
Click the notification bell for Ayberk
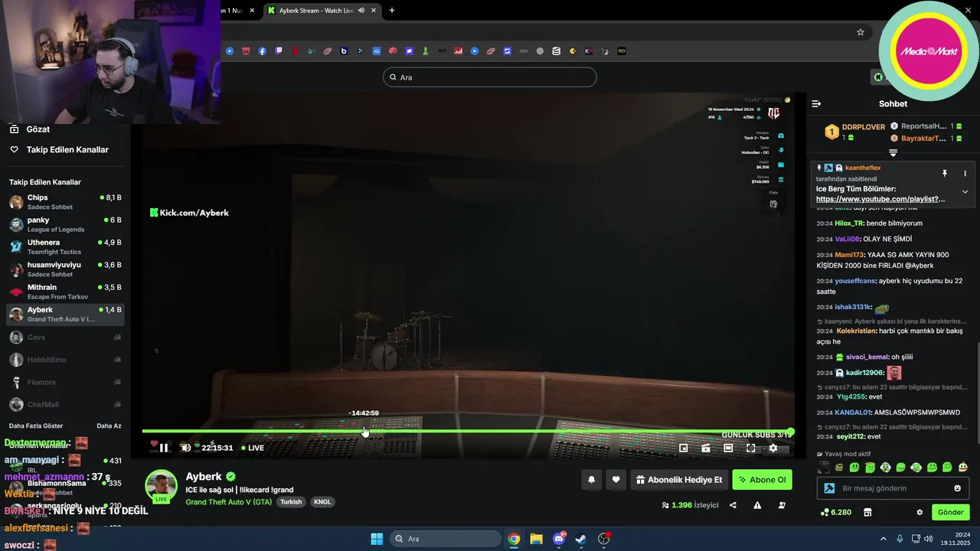[591, 480]
